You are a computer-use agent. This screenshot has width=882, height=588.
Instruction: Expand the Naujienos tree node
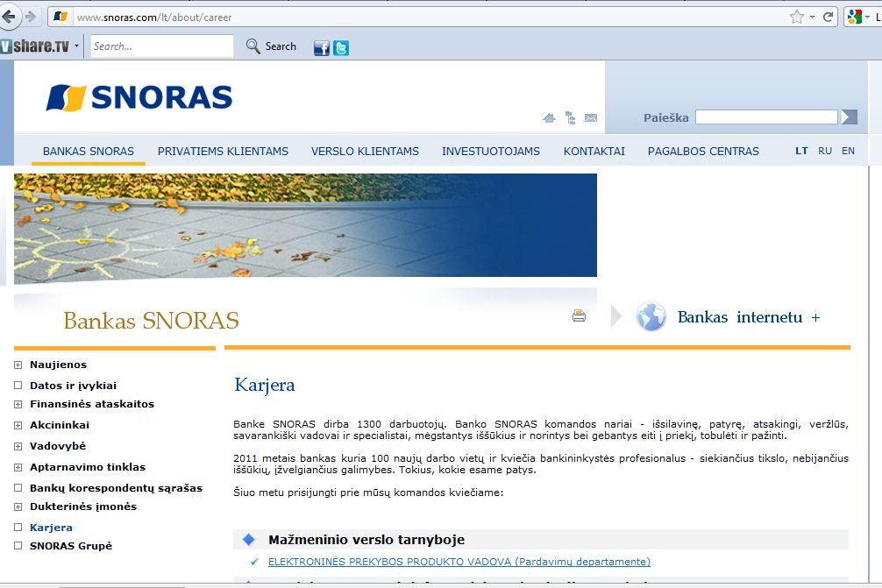pos(18,365)
